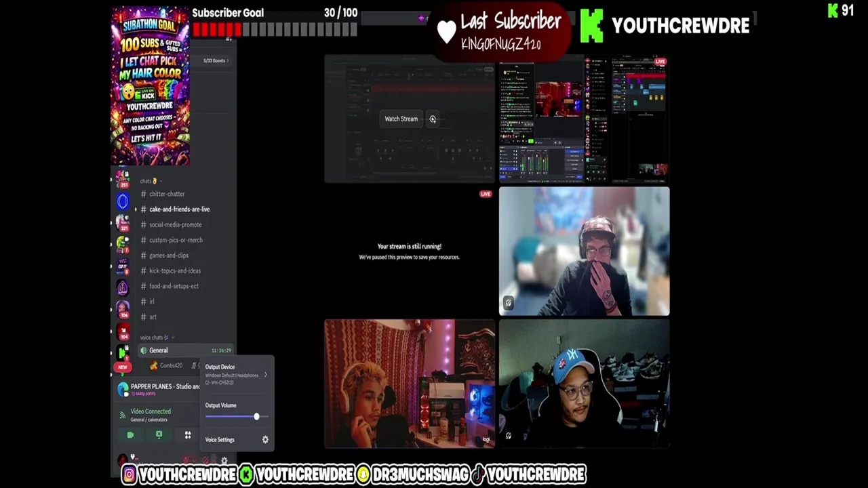Open the server icon with badge 7
This screenshot has height=488, width=868.
[123, 244]
